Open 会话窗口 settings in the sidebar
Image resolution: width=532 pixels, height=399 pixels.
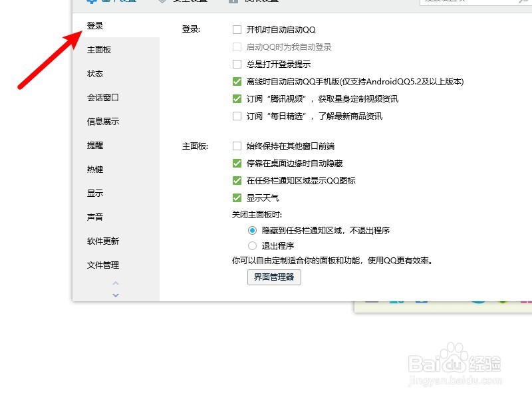[x=103, y=98]
